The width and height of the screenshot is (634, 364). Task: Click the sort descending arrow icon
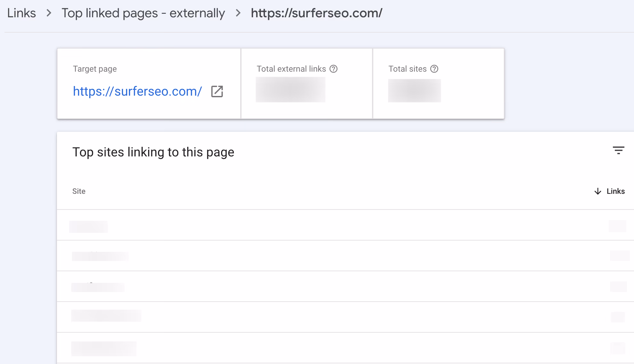pos(598,191)
